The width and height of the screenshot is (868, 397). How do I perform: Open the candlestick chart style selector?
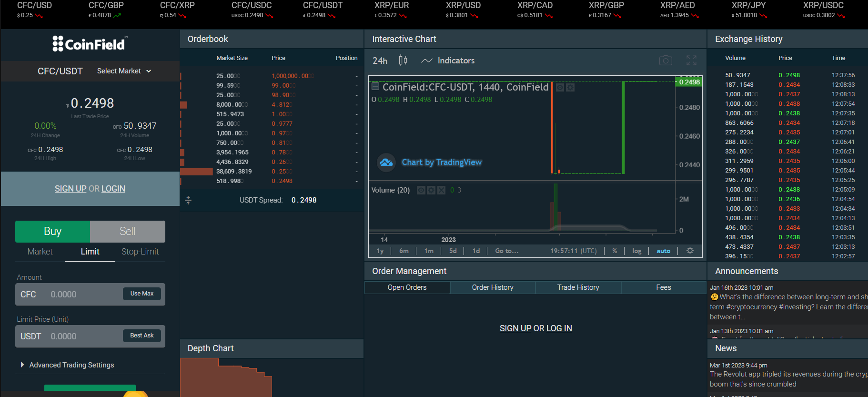click(403, 61)
